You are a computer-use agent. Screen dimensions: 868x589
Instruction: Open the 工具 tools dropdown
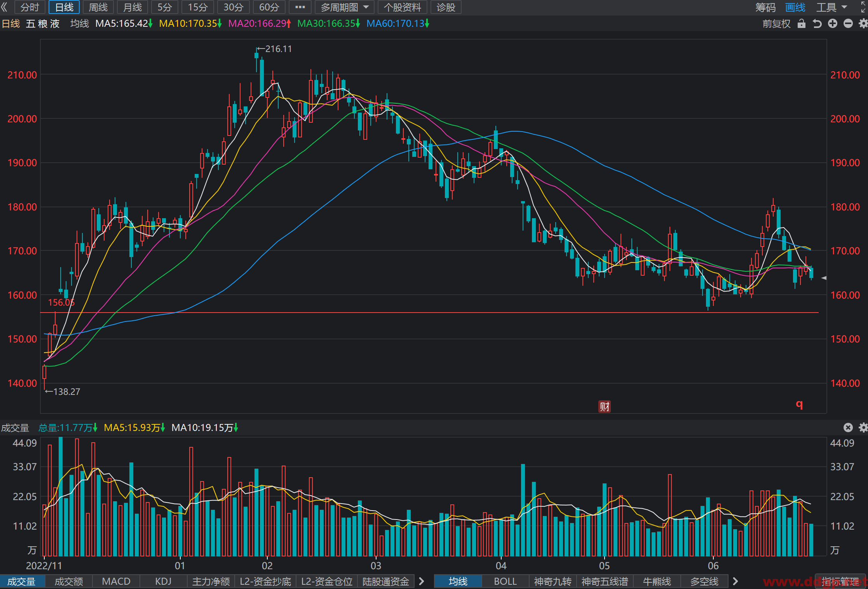click(x=831, y=7)
